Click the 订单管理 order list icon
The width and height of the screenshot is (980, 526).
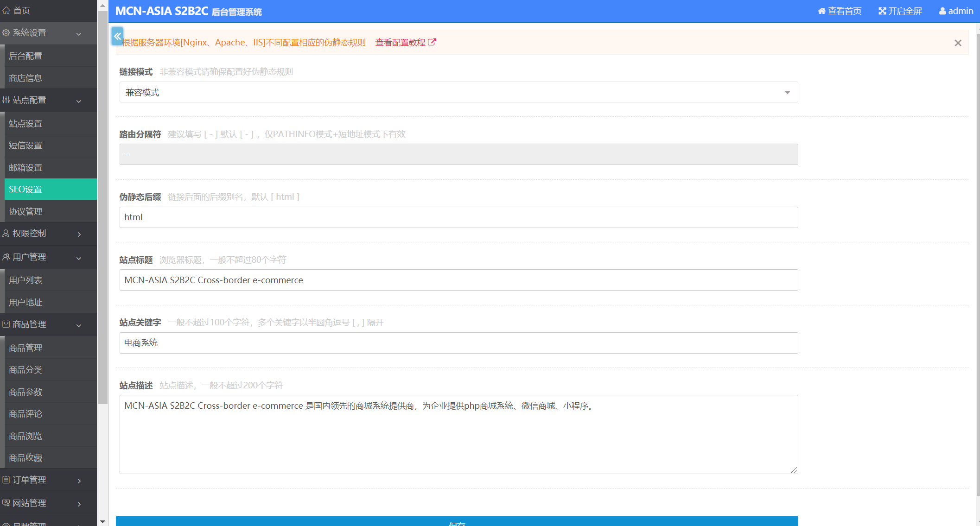[6, 480]
